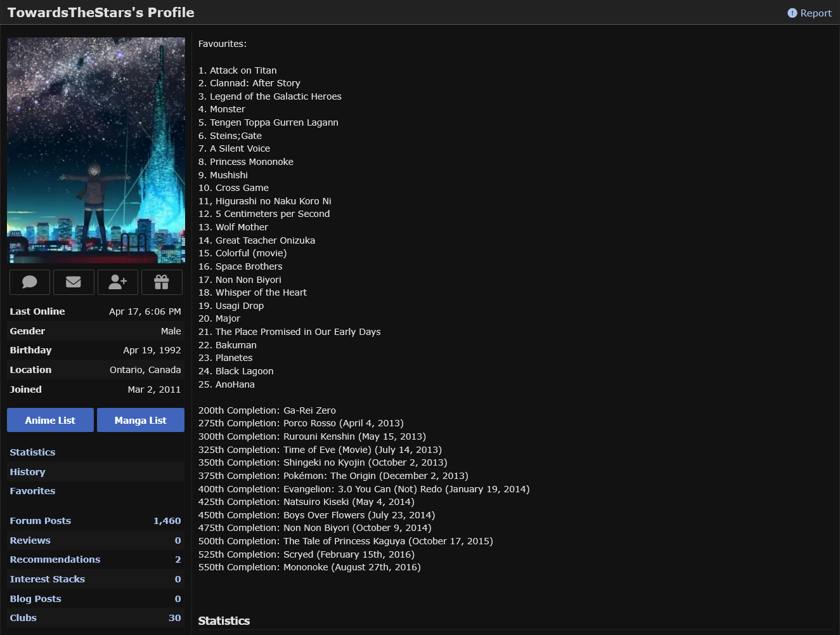Viewport: 840px width, 635px height.
Task: Click "14. Great Teacher Onizuka"
Action: coord(257,240)
